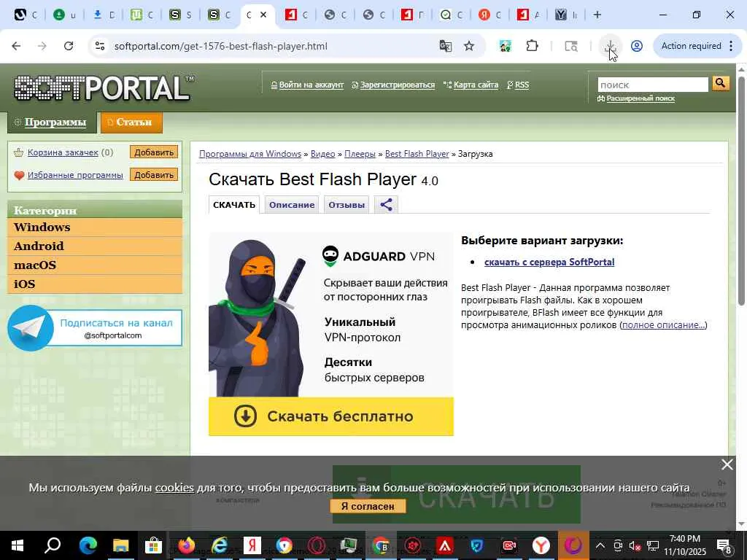Open Yandex Browser Y icon in taskbar
Screen dimensions: 747x560
click(541, 545)
